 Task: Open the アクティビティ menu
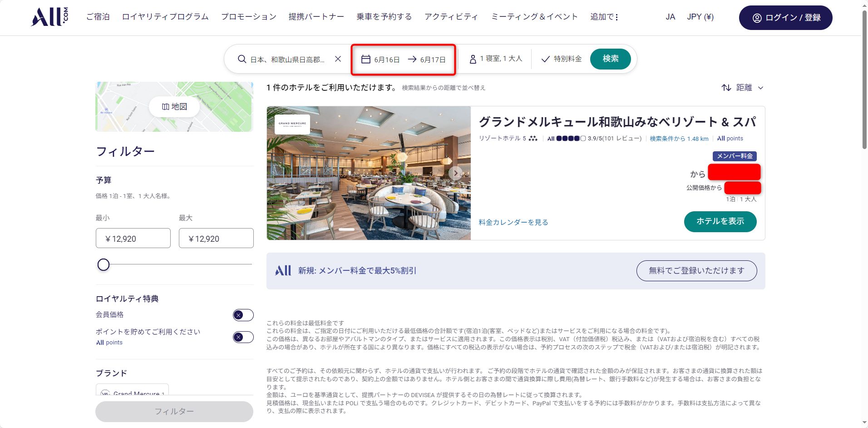point(451,17)
